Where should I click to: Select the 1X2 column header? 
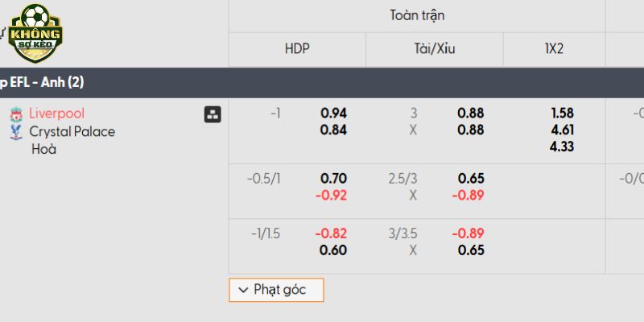coord(554,48)
